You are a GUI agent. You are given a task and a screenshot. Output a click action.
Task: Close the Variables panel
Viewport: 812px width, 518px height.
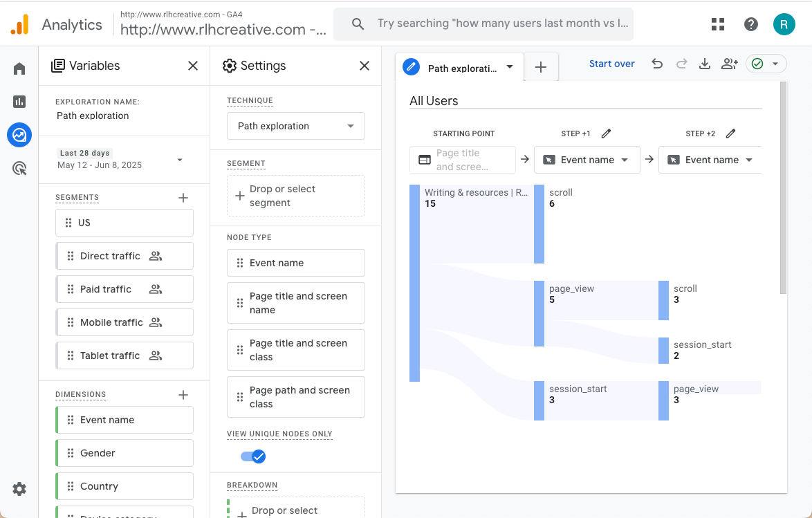pos(193,66)
